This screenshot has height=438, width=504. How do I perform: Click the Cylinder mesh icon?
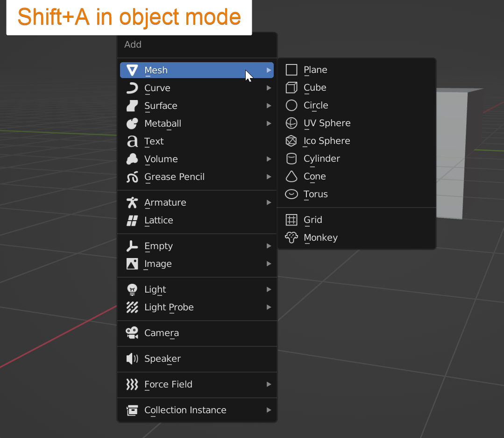pos(291,158)
